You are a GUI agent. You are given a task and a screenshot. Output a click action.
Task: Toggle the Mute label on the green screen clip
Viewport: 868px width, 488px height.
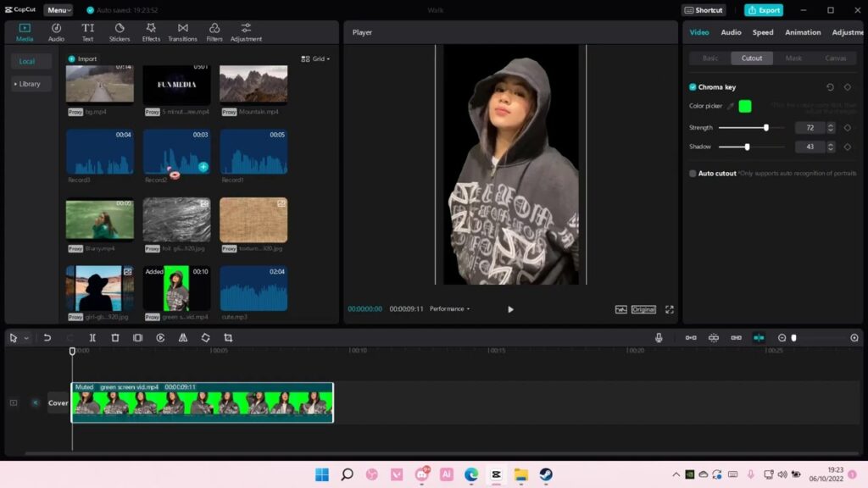[83, 386]
